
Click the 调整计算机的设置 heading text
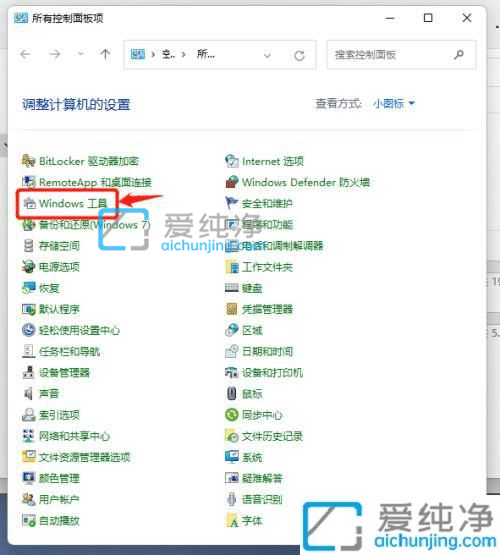pyautogui.click(x=76, y=105)
